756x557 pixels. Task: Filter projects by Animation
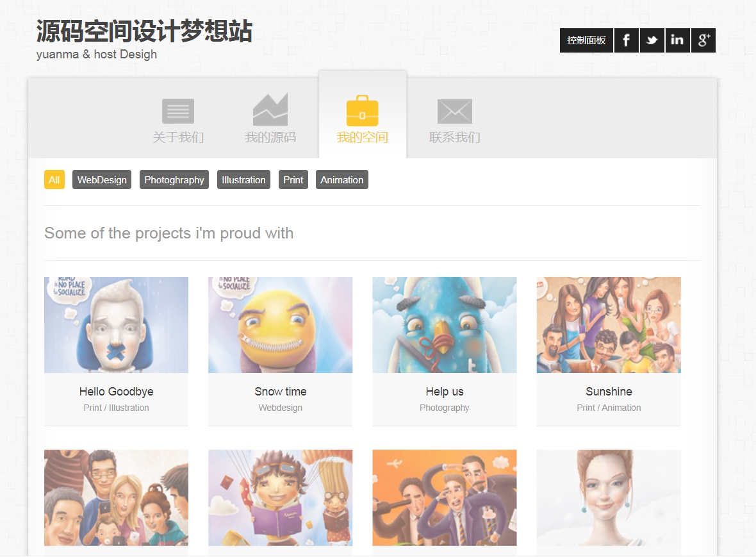pyautogui.click(x=342, y=180)
